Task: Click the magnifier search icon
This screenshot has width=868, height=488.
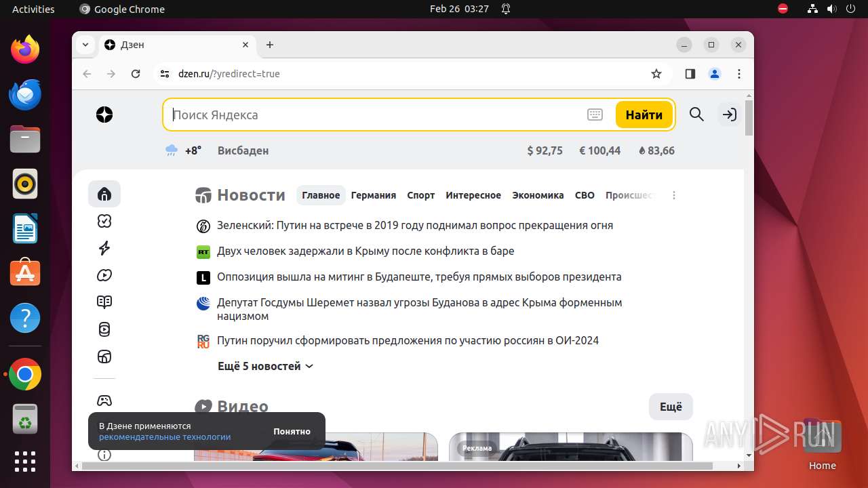Action: click(696, 115)
